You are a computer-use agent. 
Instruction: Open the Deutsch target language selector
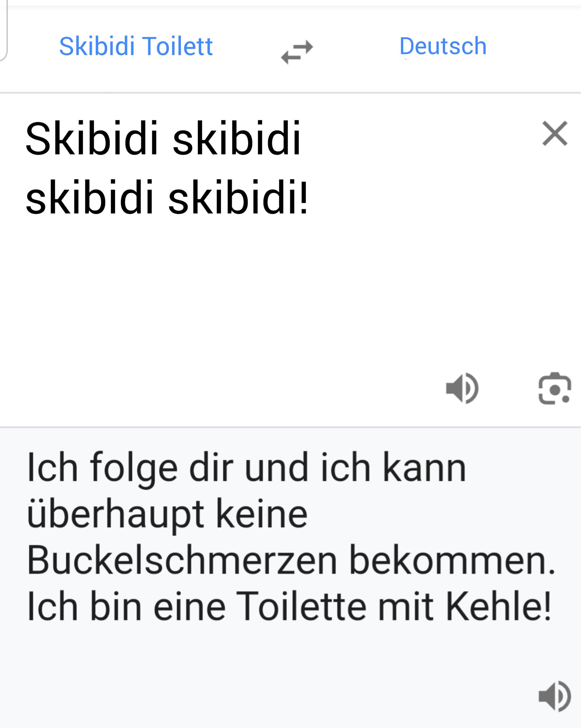(x=443, y=46)
